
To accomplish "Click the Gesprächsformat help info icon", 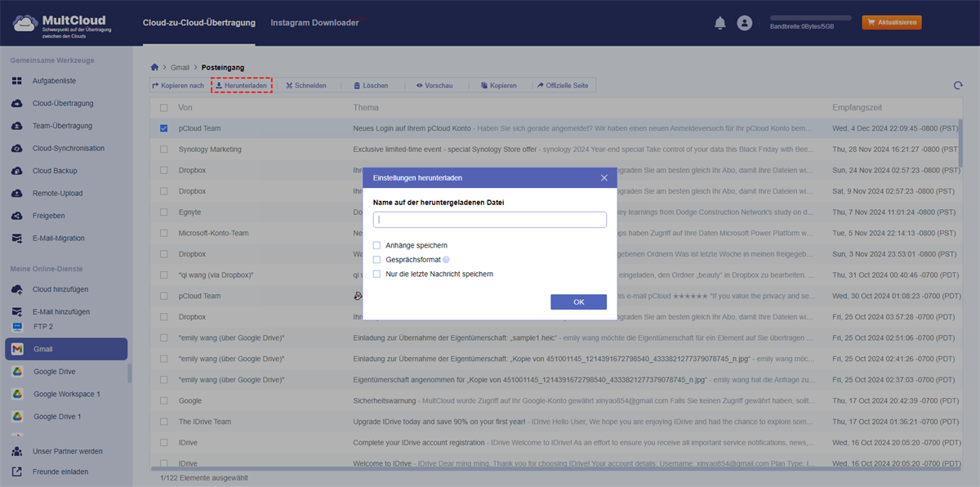I will (447, 260).
